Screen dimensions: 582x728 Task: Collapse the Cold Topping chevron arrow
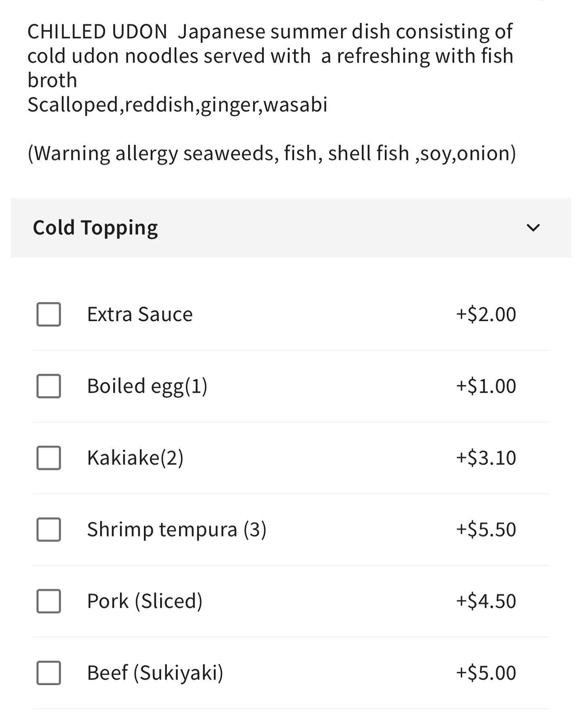click(x=533, y=228)
